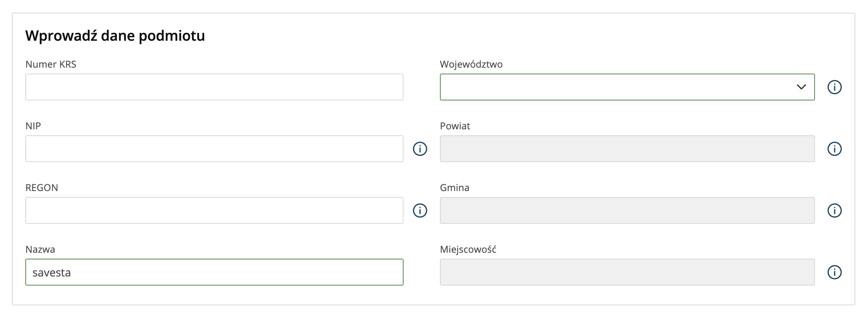The height and width of the screenshot is (318, 868).
Task: Focus the NIP input box
Action: point(214,149)
